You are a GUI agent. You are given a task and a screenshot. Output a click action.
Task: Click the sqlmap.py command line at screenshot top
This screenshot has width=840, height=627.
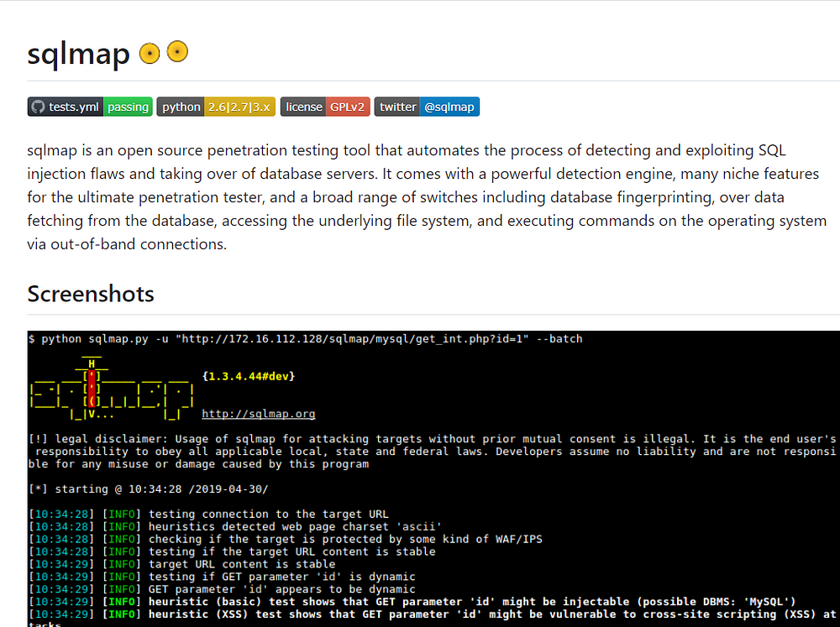pos(306,338)
